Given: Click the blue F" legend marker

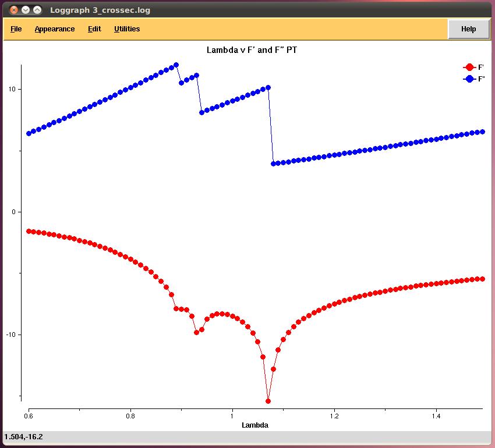Looking at the screenshot, I should pos(469,79).
